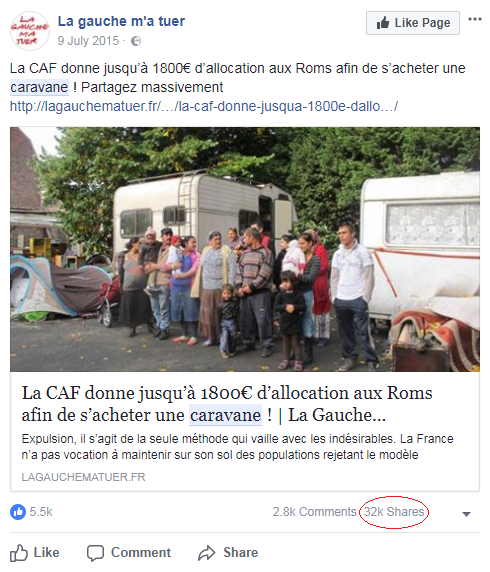Viewport: 490px width, 572px height.
Task: Click the public globe privacy icon
Action: (x=136, y=41)
